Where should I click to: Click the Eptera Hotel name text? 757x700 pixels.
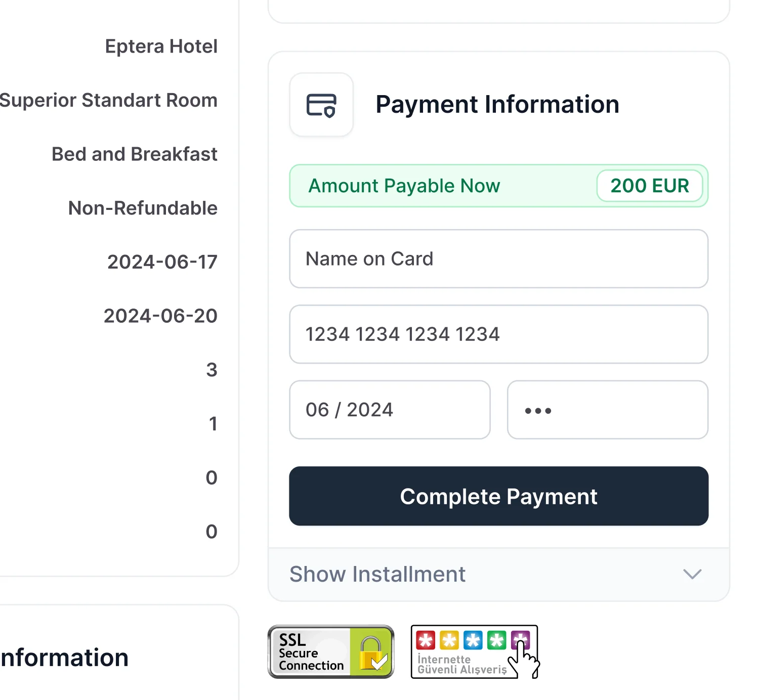pos(161,46)
